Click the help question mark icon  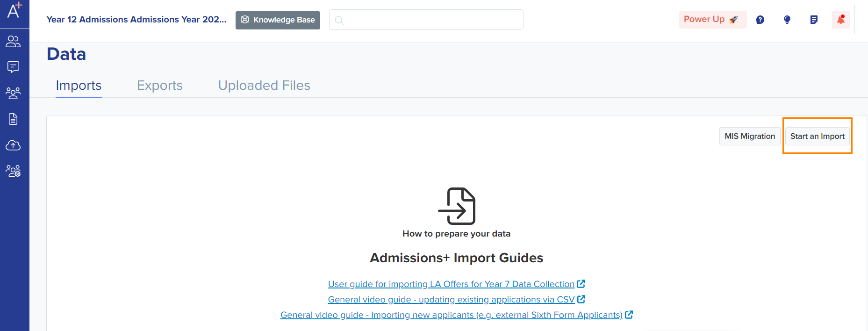coord(760,20)
